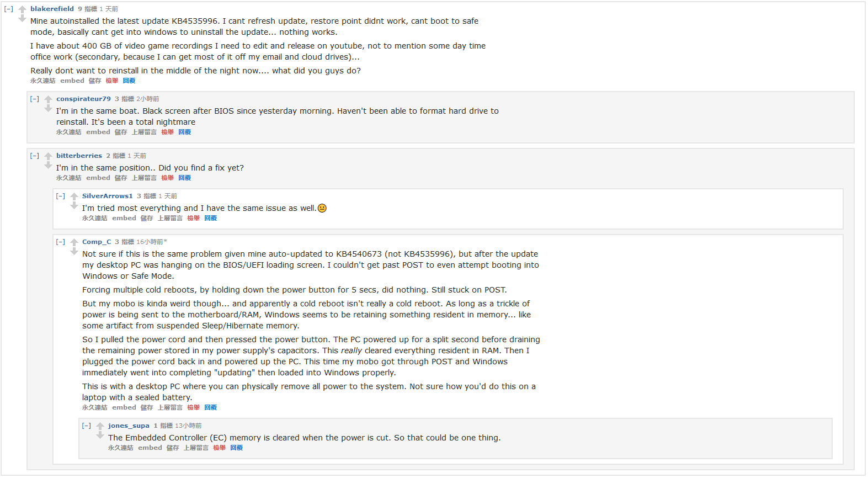Open SilverArrows1's user profile
The image size is (868, 478).
click(107, 196)
